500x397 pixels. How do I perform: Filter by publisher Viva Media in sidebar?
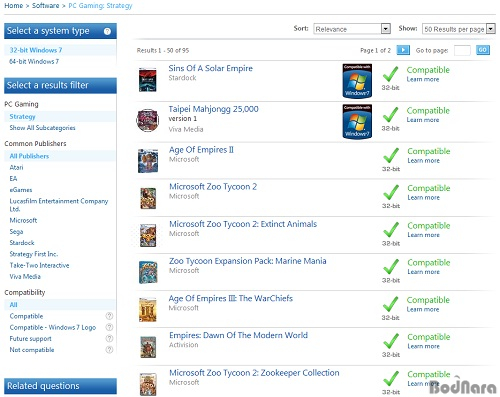point(25,276)
